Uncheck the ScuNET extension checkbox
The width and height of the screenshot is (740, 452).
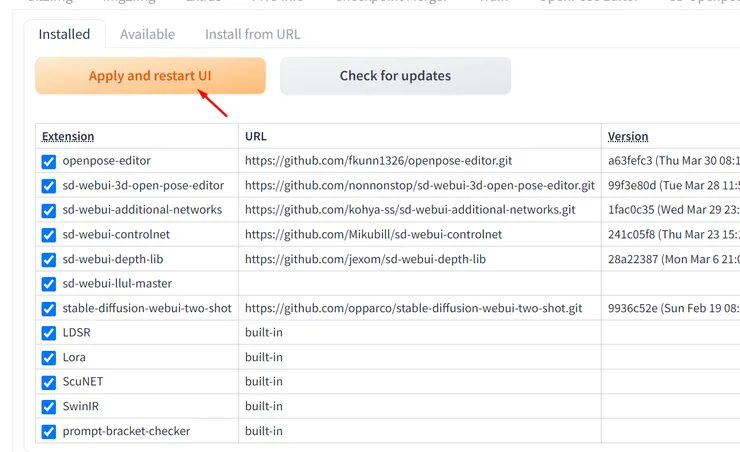pyautogui.click(x=49, y=382)
